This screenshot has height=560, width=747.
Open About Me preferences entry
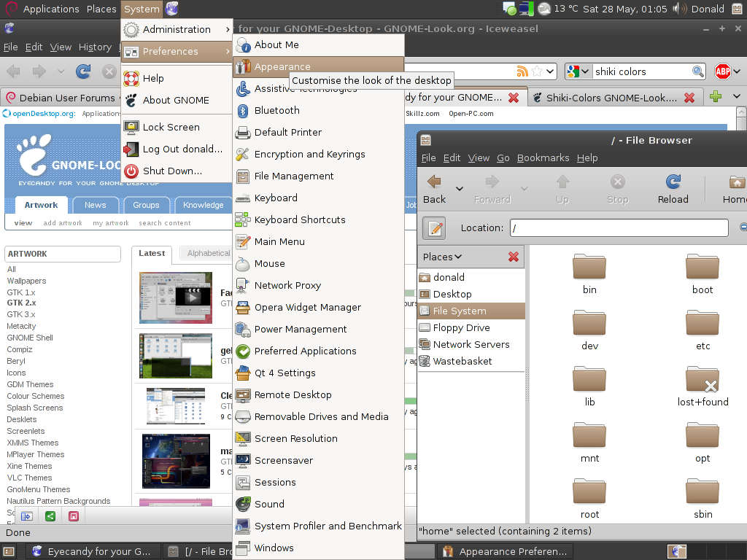(x=318, y=44)
